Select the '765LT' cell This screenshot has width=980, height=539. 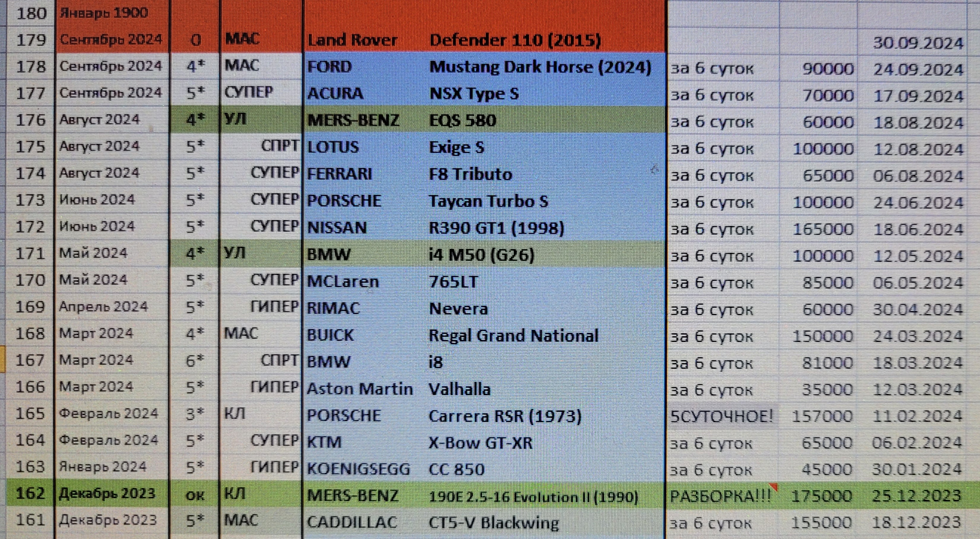[x=546, y=281]
